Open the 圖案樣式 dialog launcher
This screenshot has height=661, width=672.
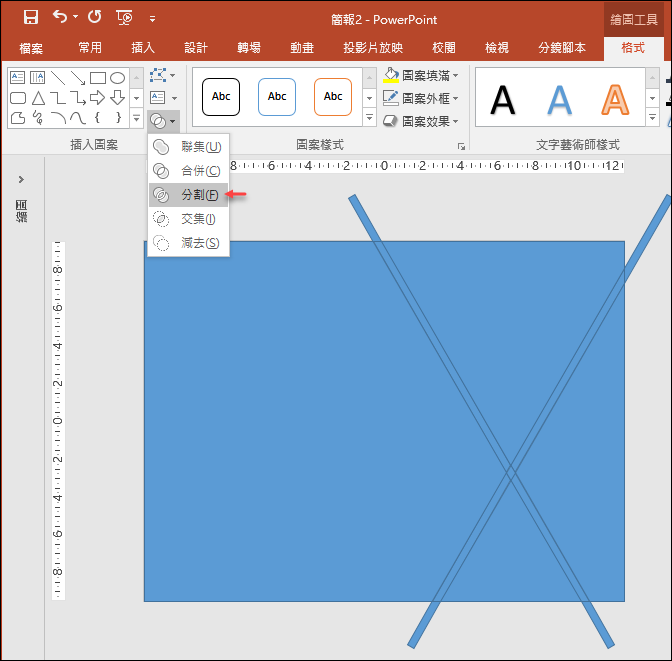tap(462, 147)
